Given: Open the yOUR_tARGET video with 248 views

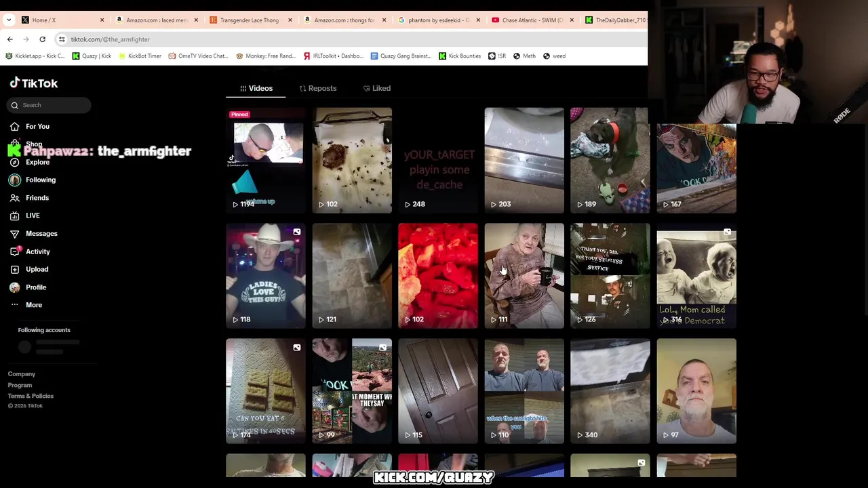Looking at the screenshot, I should tap(438, 160).
